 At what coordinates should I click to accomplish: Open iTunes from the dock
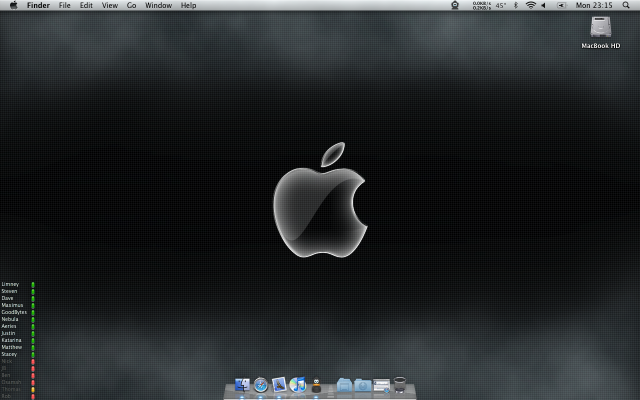[x=298, y=384]
